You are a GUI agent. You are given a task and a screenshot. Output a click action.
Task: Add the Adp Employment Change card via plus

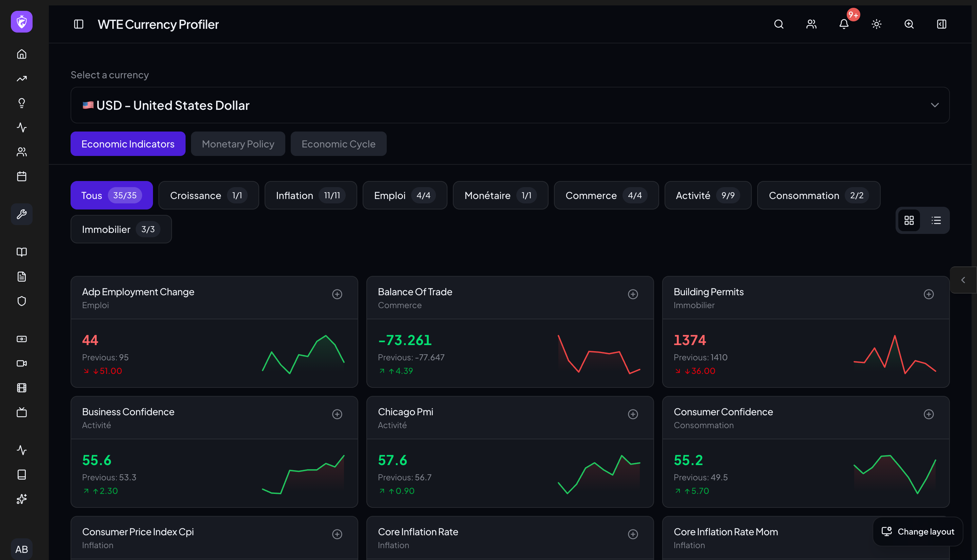pos(337,294)
